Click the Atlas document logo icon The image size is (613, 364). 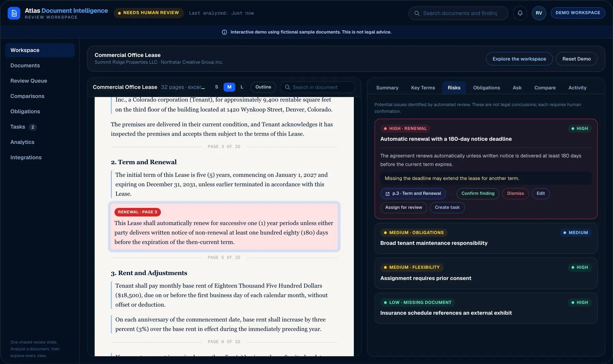[14, 13]
